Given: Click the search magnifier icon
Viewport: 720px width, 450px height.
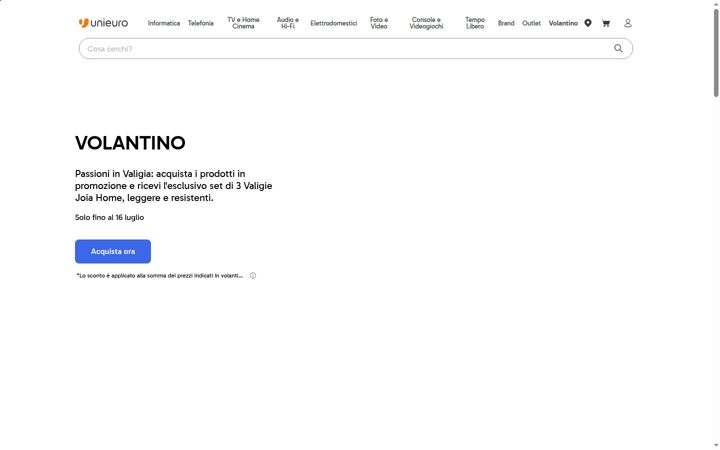Looking at the screenshot, I should 619,48.
